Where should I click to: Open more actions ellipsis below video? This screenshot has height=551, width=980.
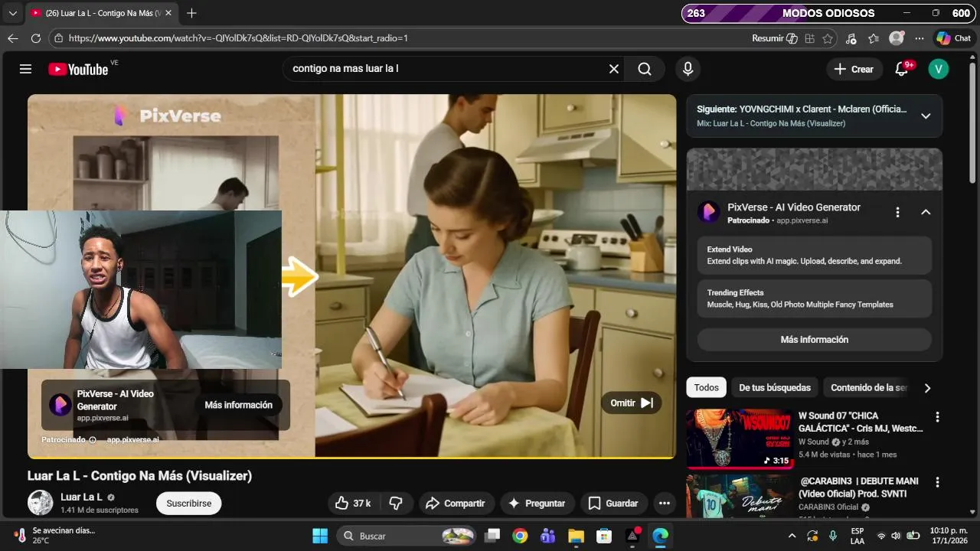coord(665,503)
